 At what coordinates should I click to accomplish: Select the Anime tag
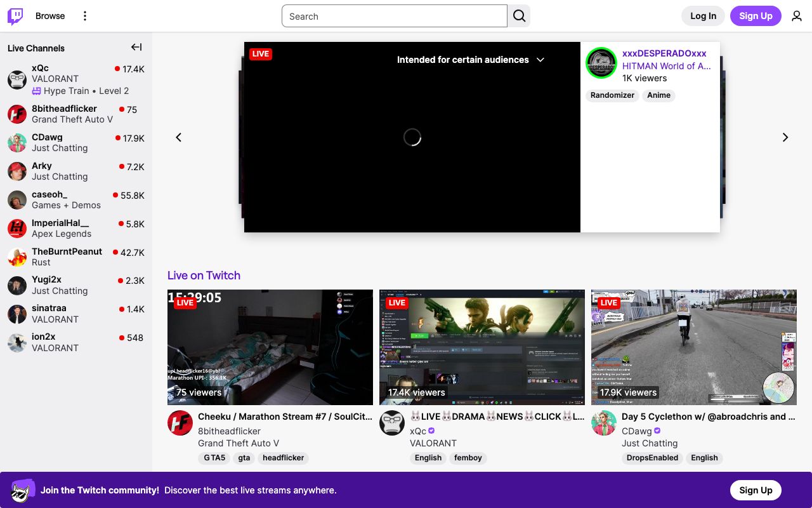658,95
